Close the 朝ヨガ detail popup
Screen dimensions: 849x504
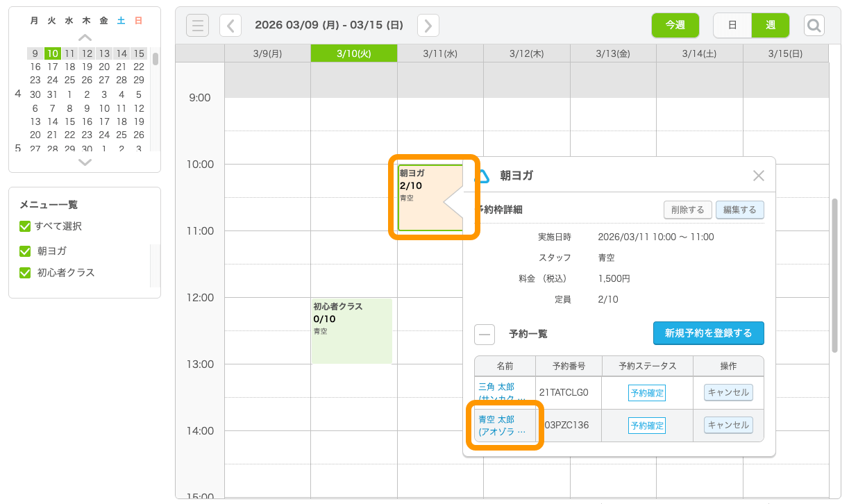759,176
